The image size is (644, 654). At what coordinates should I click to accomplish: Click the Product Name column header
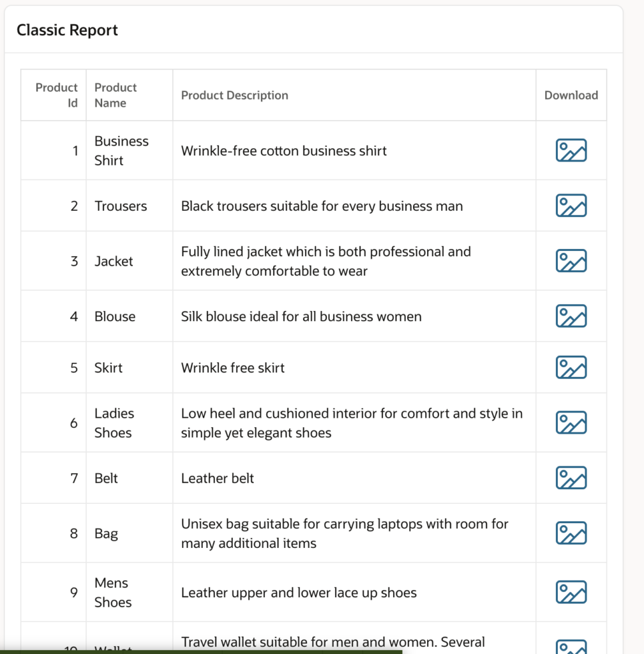tap(116, 95)
